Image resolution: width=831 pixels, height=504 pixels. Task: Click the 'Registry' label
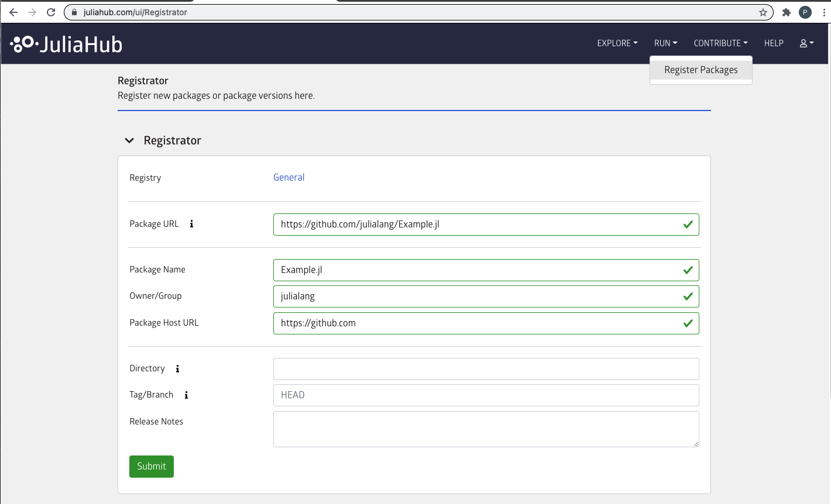click(145, 178)
